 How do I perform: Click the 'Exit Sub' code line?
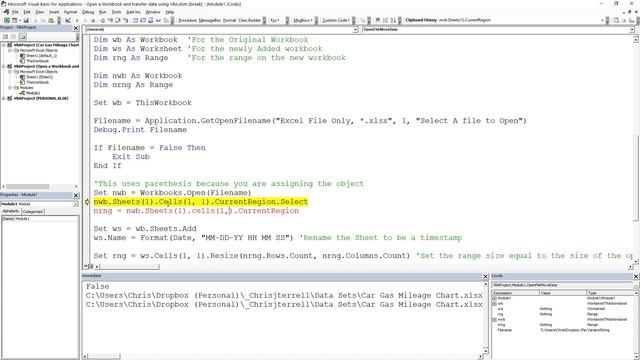(131, 157)
